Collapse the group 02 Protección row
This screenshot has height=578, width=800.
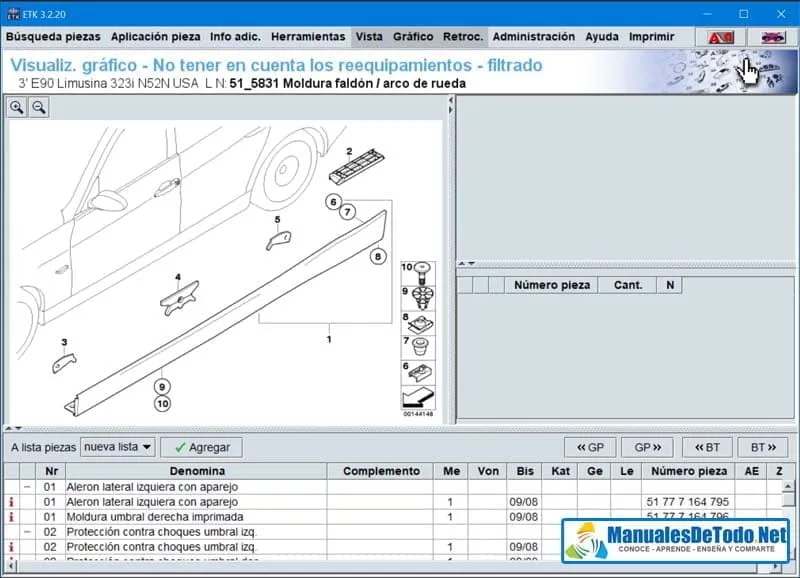coord(27,532)
